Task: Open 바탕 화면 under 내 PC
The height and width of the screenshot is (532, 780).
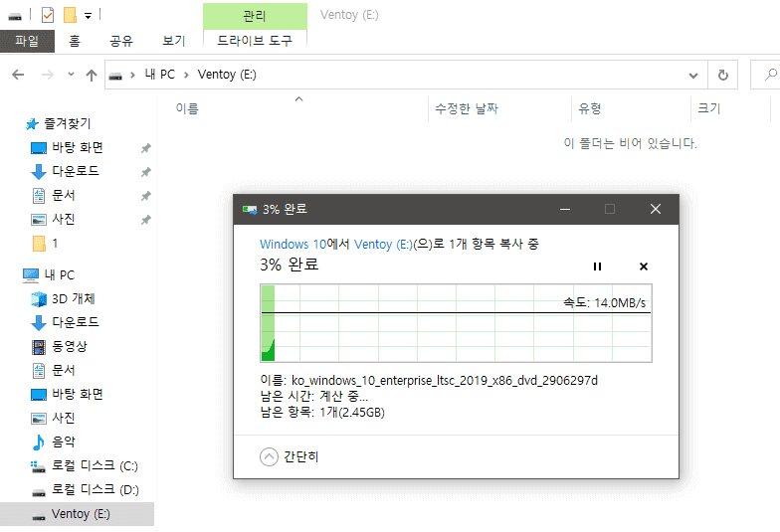Action: [x=78, y=394]
